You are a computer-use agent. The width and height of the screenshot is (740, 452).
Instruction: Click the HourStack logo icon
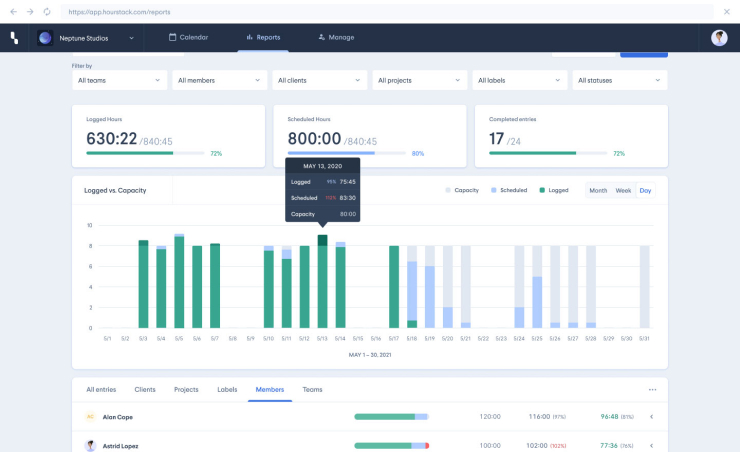tap(15, 38)
